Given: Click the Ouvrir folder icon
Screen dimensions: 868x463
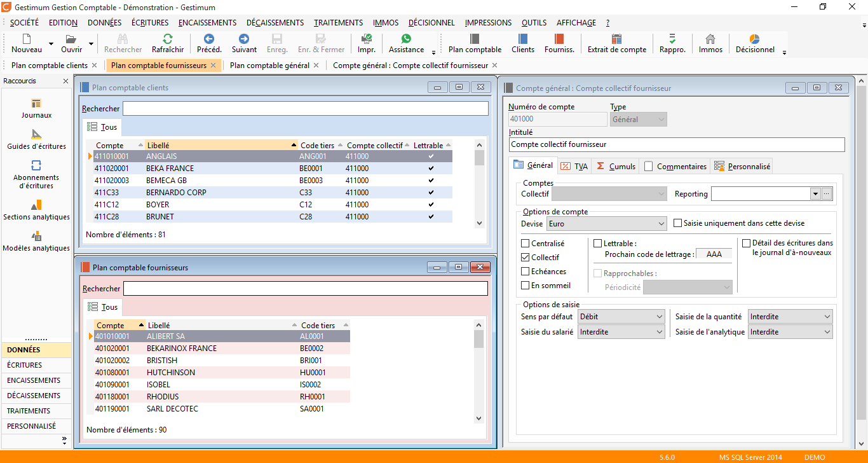Looking at the screenshot, I should point(71,39).
